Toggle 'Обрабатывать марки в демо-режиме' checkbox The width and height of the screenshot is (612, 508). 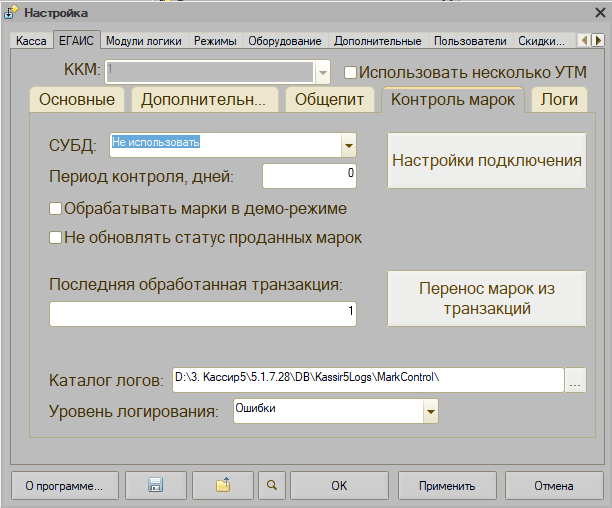point(56,209)
